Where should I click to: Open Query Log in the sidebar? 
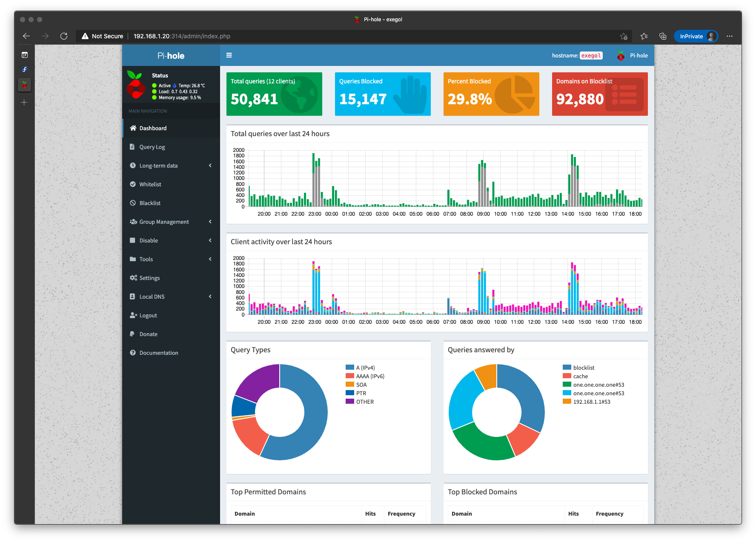tap(152, 147)
